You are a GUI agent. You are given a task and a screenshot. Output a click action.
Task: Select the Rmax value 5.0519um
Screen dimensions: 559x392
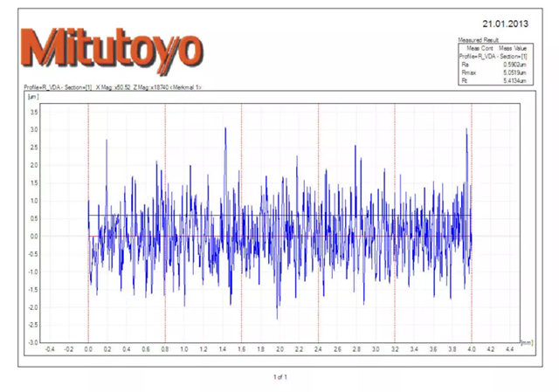pyautogui.click(x=514, y=72)
